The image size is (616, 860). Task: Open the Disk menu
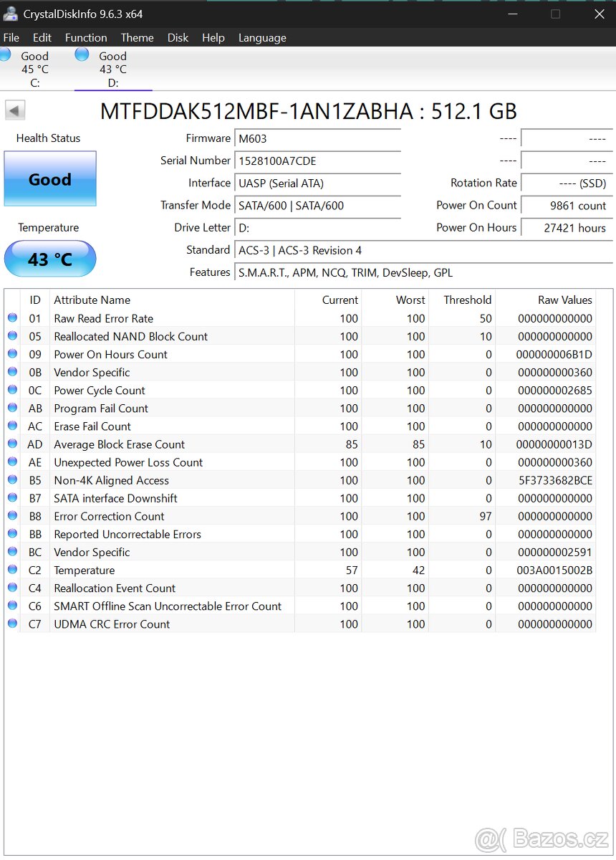click(178, 38)
